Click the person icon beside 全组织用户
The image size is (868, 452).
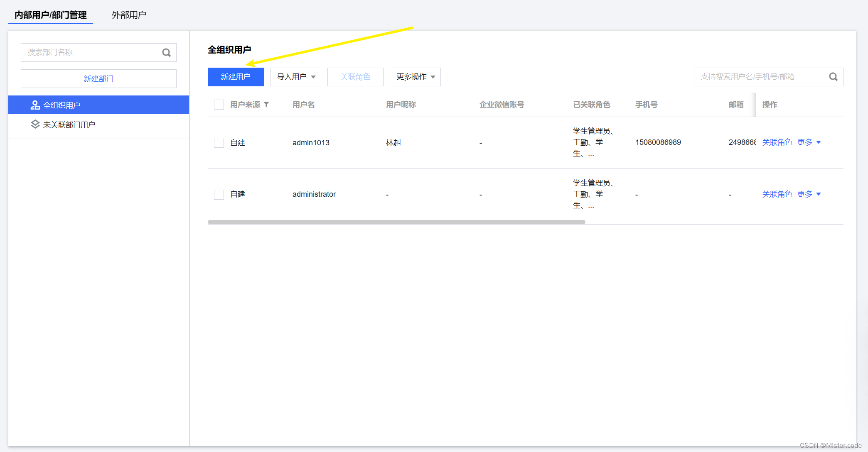35,105
